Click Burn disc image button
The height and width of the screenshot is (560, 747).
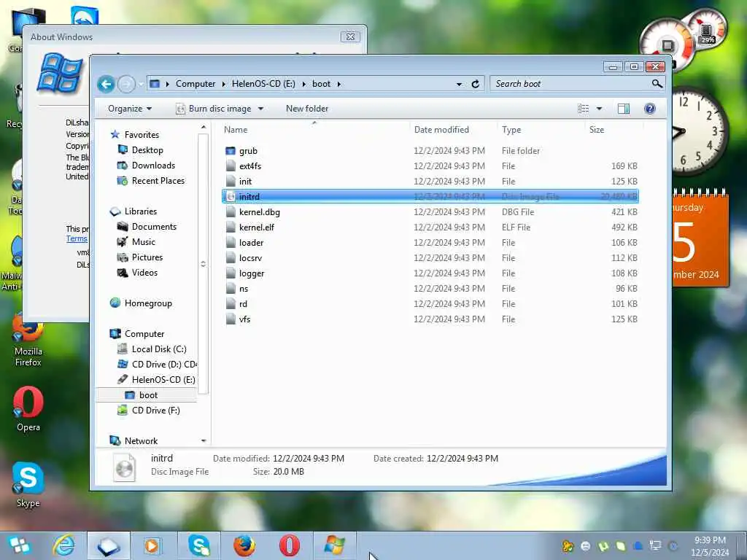pos(214,109)
